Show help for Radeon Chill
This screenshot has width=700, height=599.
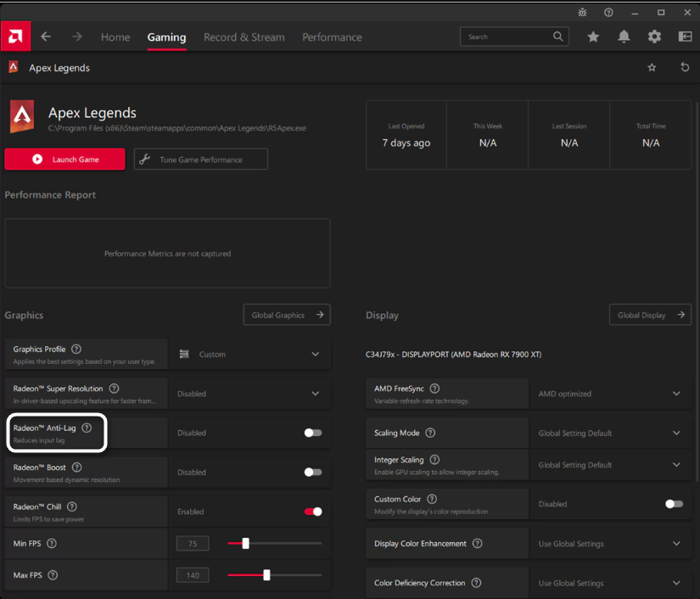pyautogui.click(x=72, y=507)
